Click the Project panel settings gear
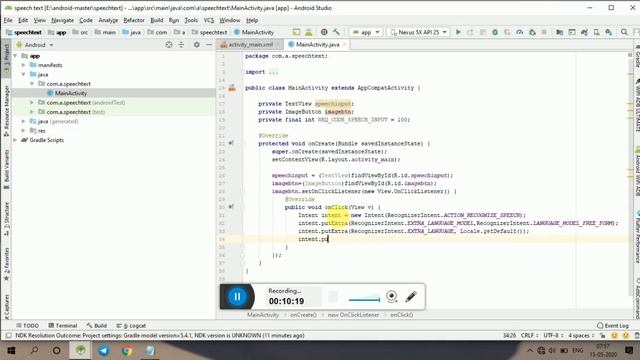Image resolution: width=640 pixels, height=360 pixels. click(x=197, y=44)
